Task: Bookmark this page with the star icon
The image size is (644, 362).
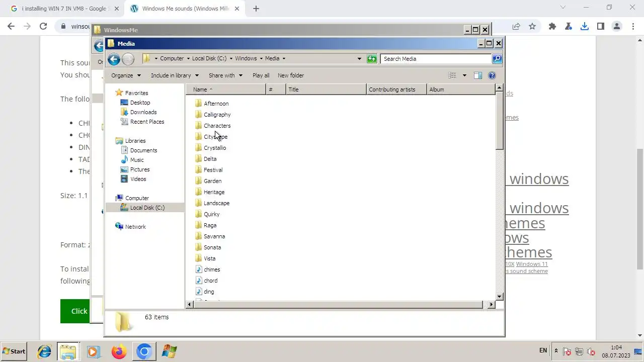Action: pos(532,26)
